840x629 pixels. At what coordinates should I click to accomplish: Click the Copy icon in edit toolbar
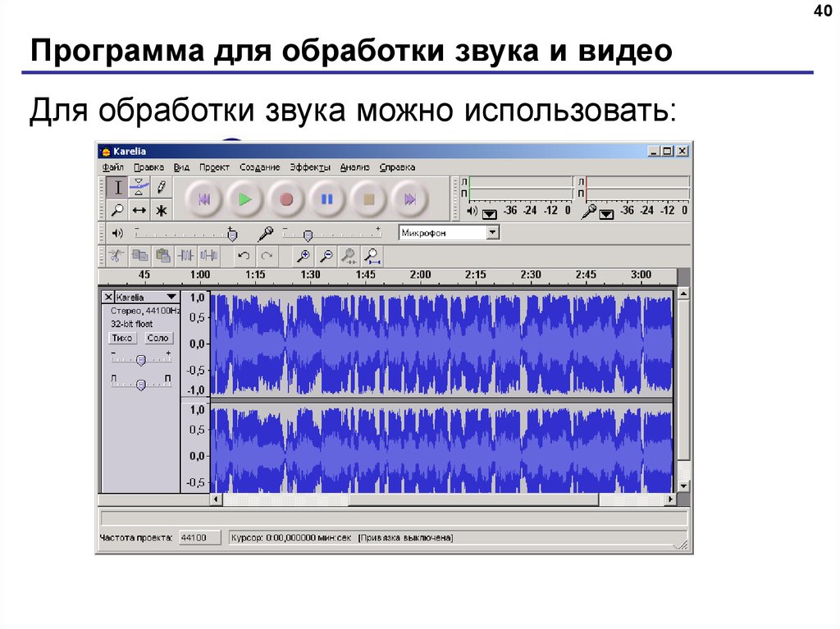click(x=139, y=256)
